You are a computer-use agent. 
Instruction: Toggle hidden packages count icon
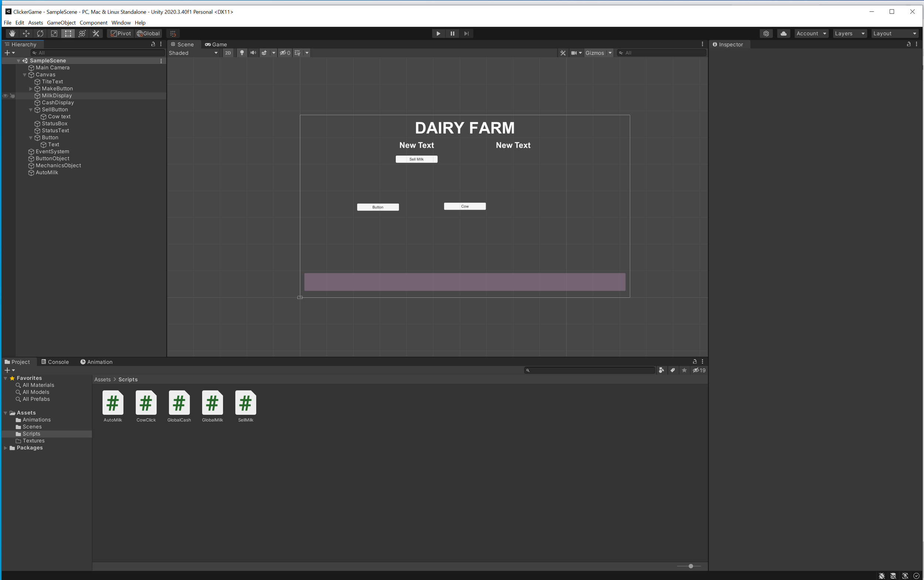[699, 370]
